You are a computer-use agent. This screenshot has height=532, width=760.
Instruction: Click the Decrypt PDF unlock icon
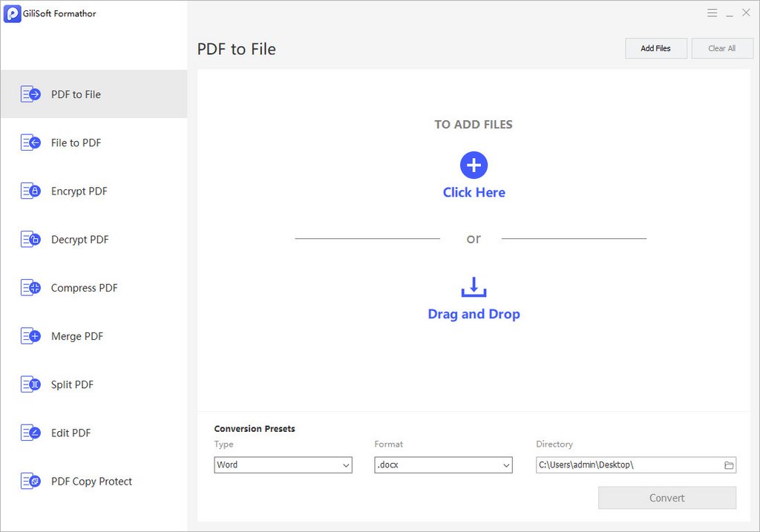pyautogui.click(x=30, y=240)
